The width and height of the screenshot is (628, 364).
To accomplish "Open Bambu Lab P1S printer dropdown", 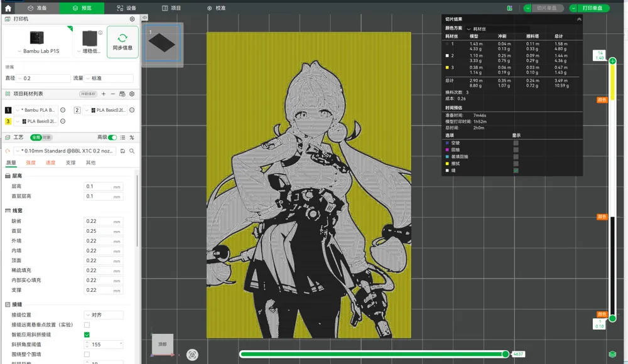I will pyautogui.click(x=38, y=51).
